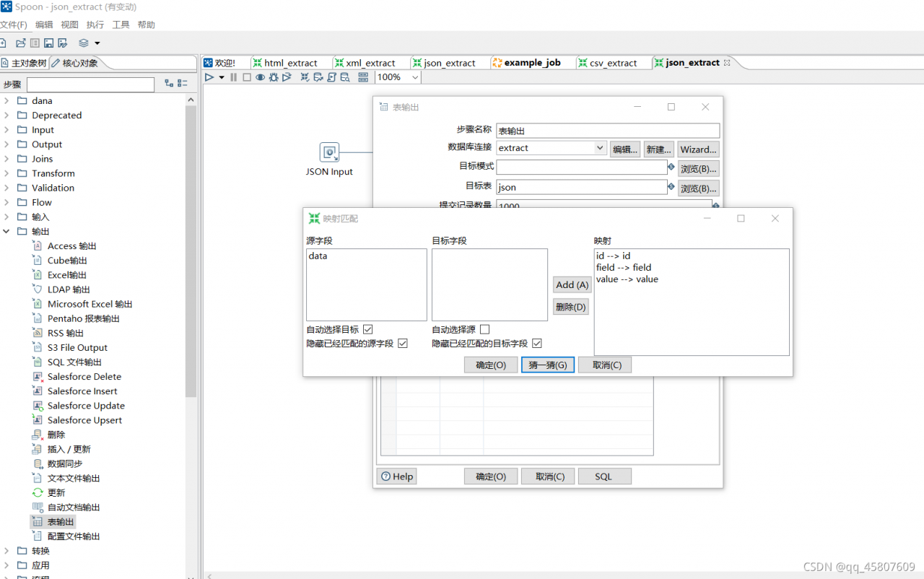Click the Debug bug icon in toolbar
Image resolution: width=924 pixels, height=579 pixels.
point(273,77)
